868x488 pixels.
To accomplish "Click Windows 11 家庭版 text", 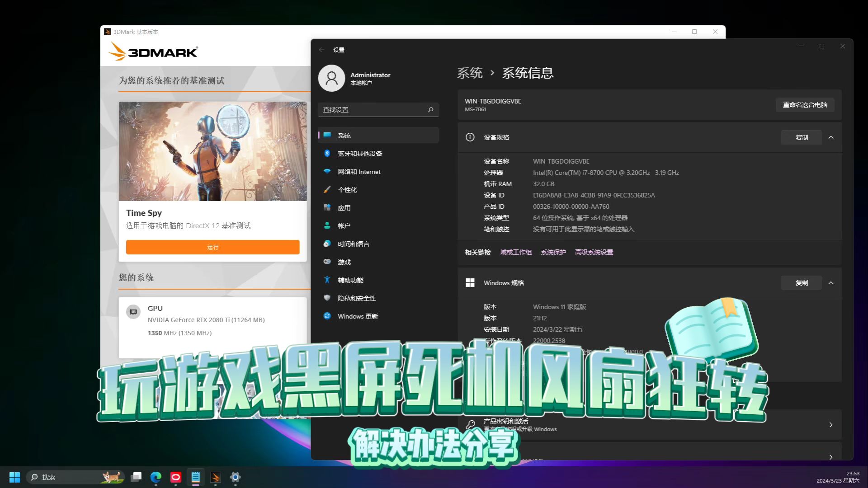I will pyautogui.click(x=559, y=307).
